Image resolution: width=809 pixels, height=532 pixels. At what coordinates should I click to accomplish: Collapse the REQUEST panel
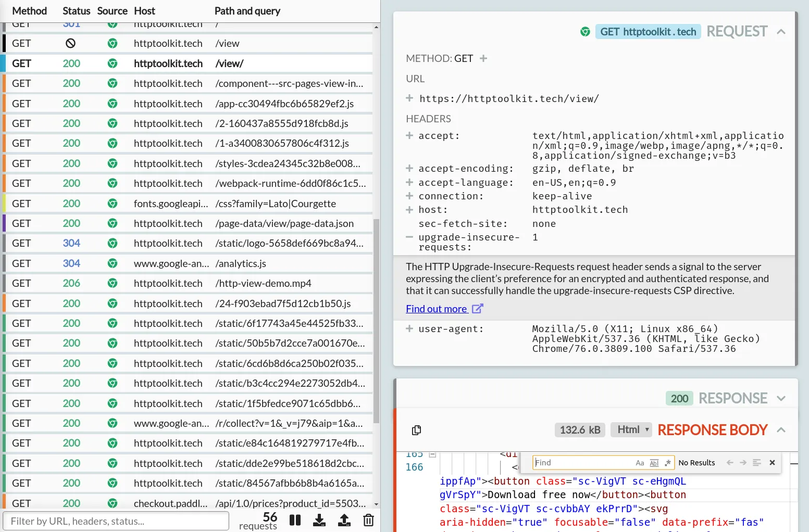click(x=781, y=31)
